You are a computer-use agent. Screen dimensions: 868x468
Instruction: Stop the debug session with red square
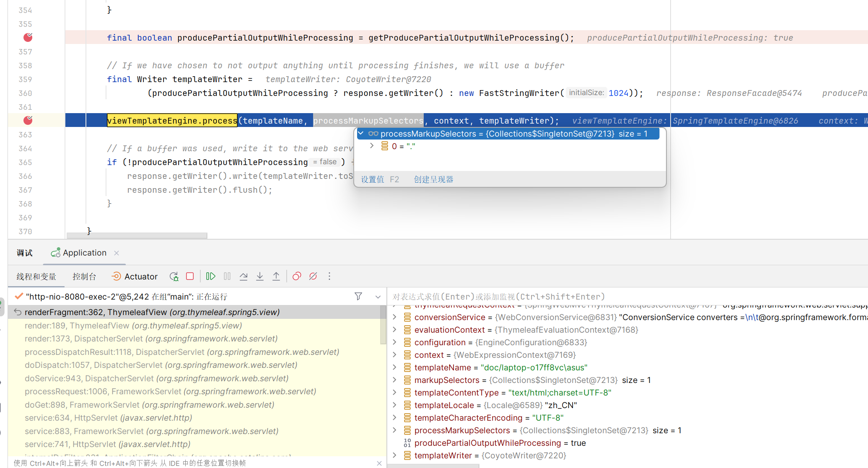pos(190,277)
